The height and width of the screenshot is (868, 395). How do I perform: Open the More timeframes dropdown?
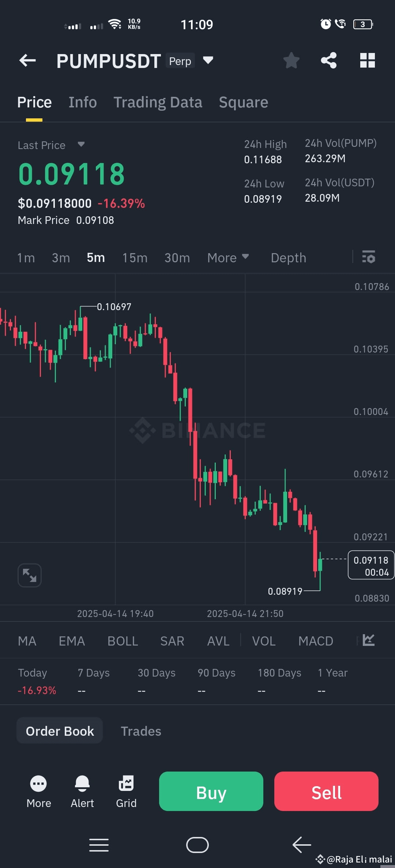[227, 258]
